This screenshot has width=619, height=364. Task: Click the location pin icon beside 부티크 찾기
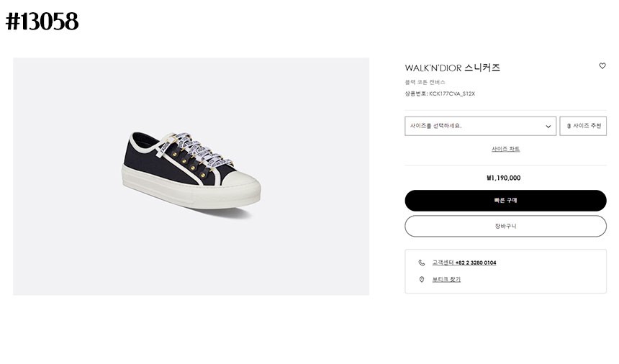(x=422, y=280)
